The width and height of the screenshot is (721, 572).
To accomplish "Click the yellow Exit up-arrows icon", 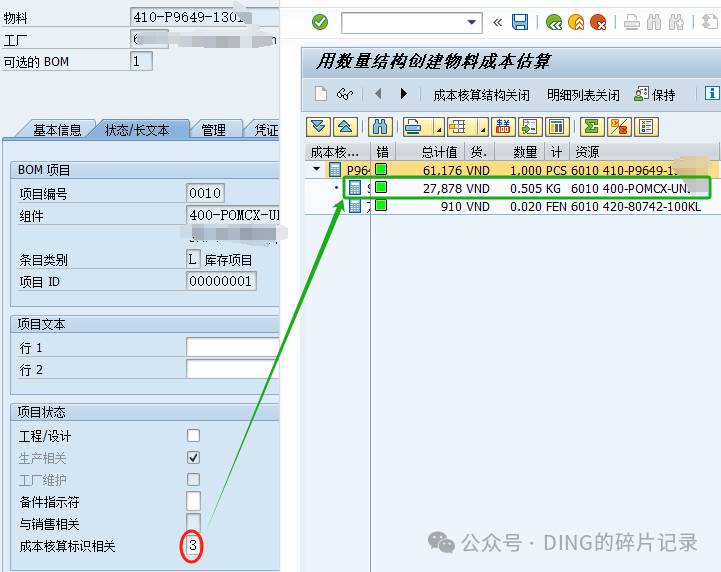I will tap(576, 22).
